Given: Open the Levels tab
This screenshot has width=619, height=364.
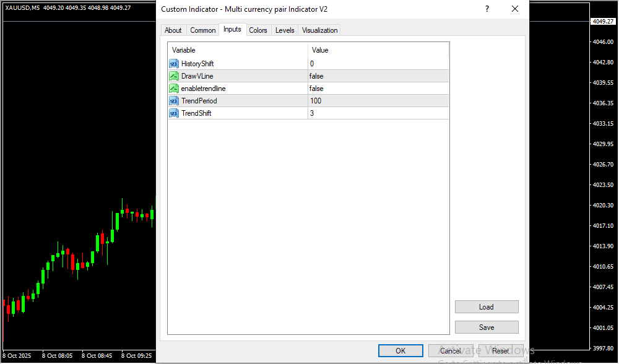Looking at the screenshot, I should tap(285, 30).
